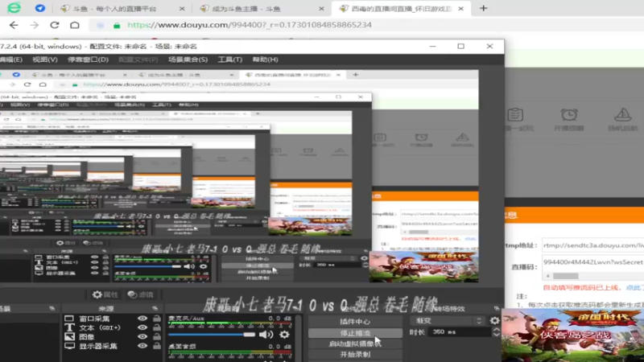The height and width of the screenshot is (362, 644).
Task: Close the 成为斗鱼主播 tab
Action: point(321,9)
